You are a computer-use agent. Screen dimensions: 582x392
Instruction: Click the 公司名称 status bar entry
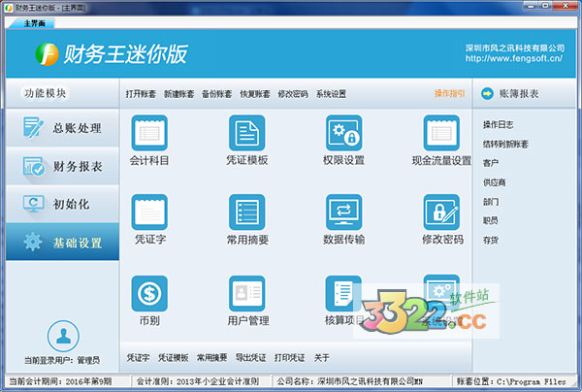point(349,381)
